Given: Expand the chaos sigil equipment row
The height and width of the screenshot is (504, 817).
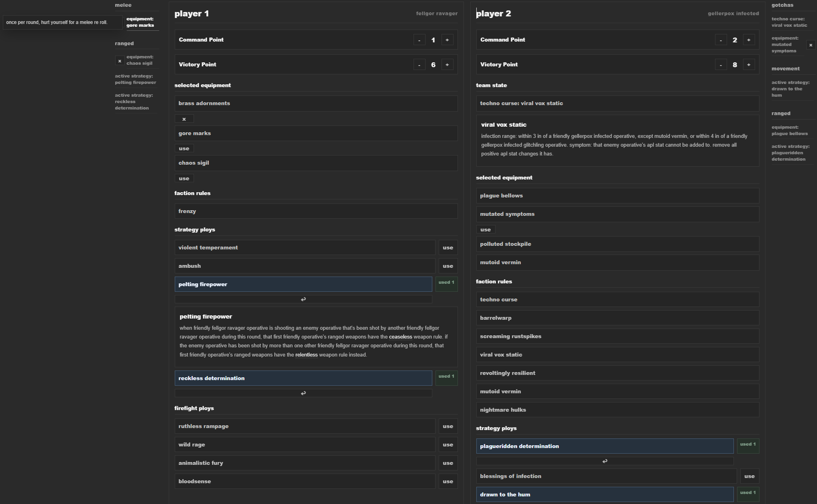Looking at the screenshot, I should 316,163.
